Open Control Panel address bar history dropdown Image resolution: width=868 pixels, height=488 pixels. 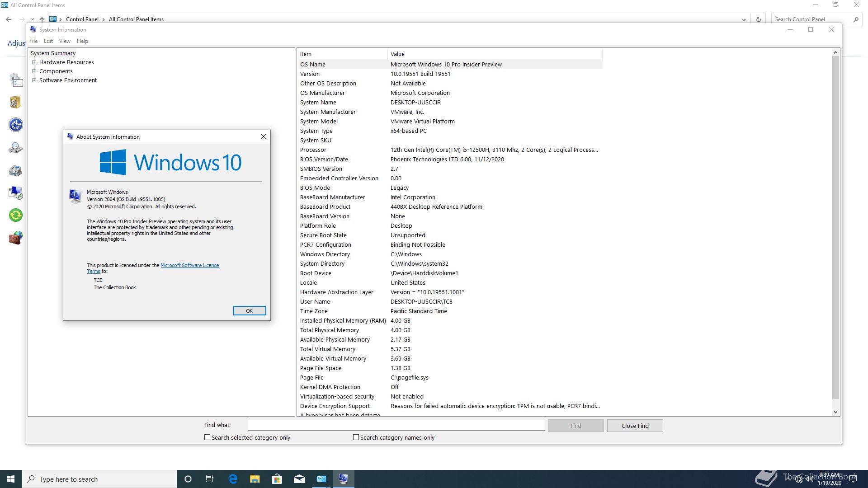[x=744, y=19]
